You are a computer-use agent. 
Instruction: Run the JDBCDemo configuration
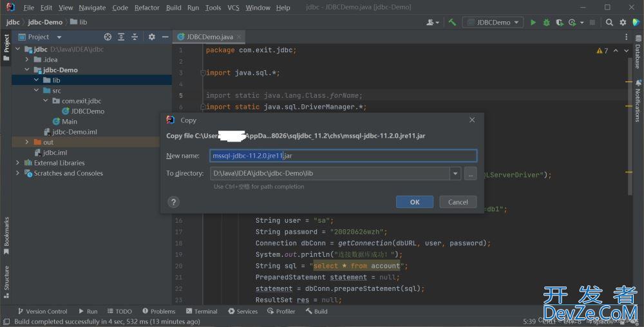pyautogui.click(x=533, y=22)
